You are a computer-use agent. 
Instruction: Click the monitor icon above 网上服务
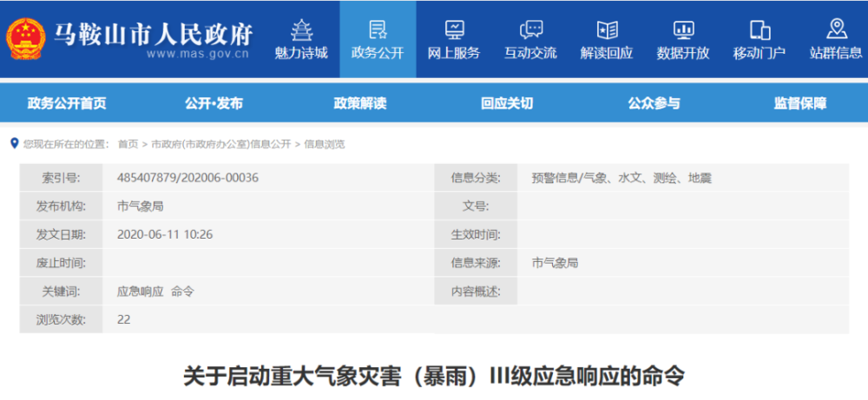[x=454, y=30]
